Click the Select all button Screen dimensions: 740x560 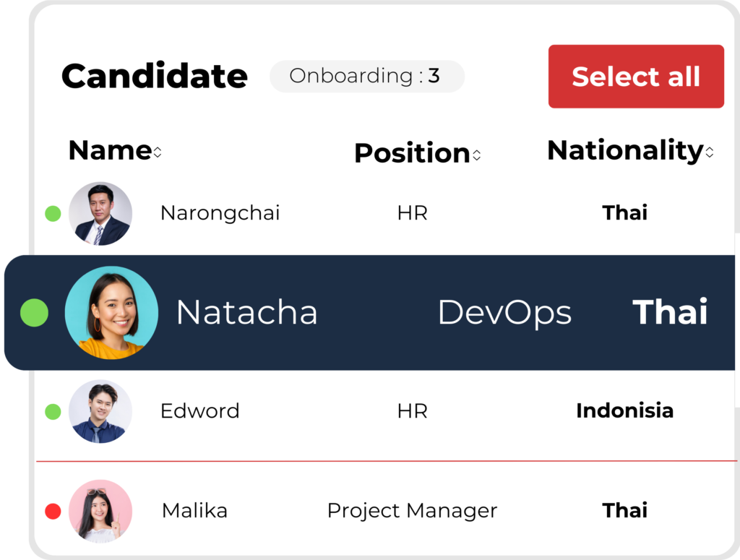(x=636, y=77)
